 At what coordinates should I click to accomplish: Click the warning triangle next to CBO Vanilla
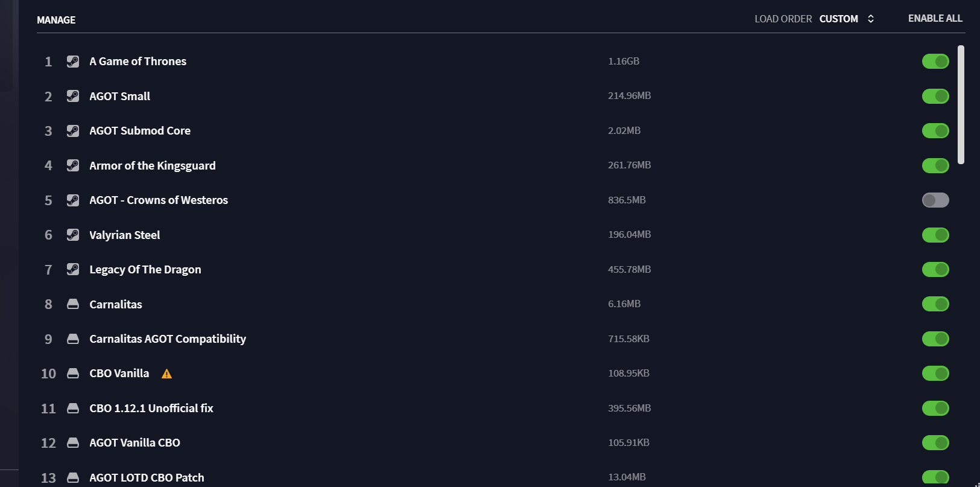tap(167, 374)
